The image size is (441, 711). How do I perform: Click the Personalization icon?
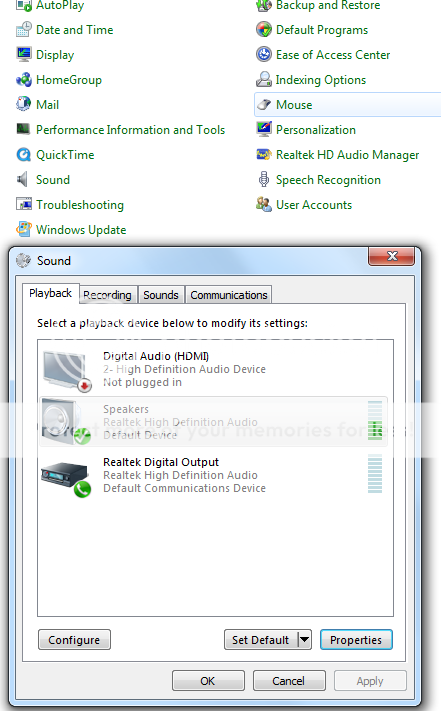coord(264,129)
